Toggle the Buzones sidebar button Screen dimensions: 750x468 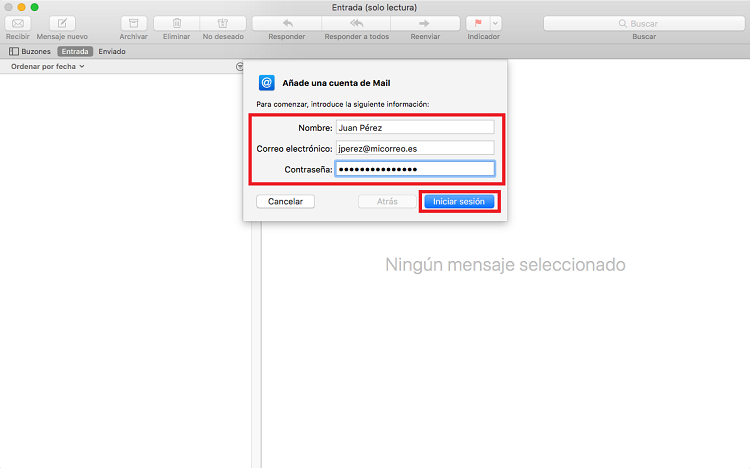tap(30, 51)
